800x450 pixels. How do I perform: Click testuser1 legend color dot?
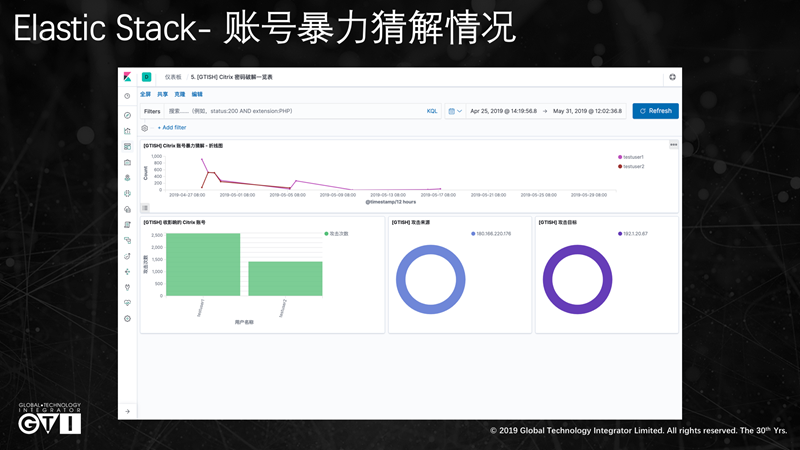click(620, 157)
